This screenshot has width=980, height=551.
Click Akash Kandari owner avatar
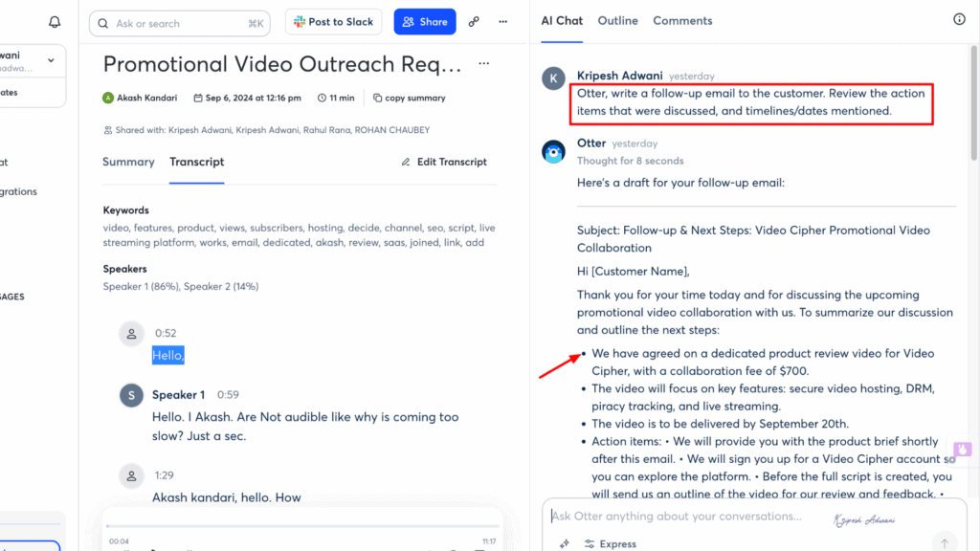tap(108, 99)
